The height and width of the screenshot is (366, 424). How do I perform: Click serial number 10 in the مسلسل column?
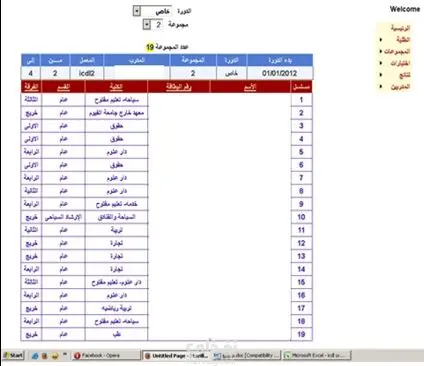pos(301,217)
